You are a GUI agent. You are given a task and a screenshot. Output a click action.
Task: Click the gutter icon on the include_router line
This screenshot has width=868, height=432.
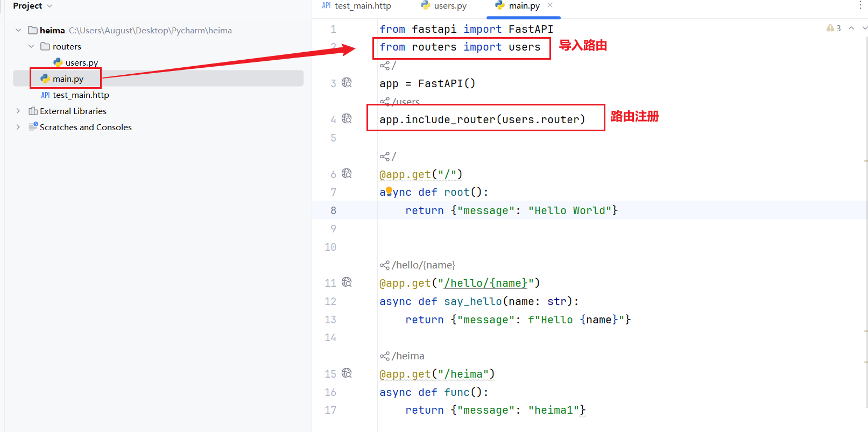point(347,119)
